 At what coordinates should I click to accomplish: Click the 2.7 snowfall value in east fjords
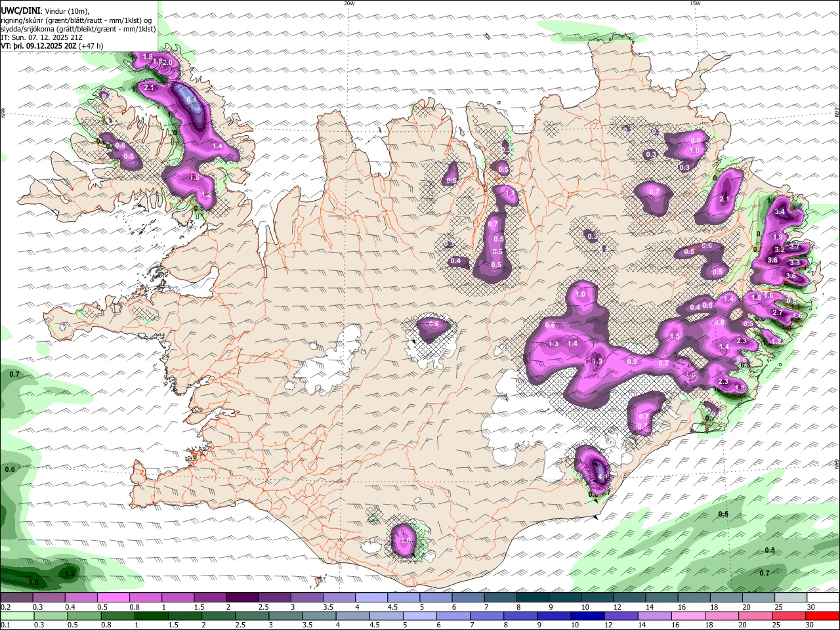pos(778,313)
